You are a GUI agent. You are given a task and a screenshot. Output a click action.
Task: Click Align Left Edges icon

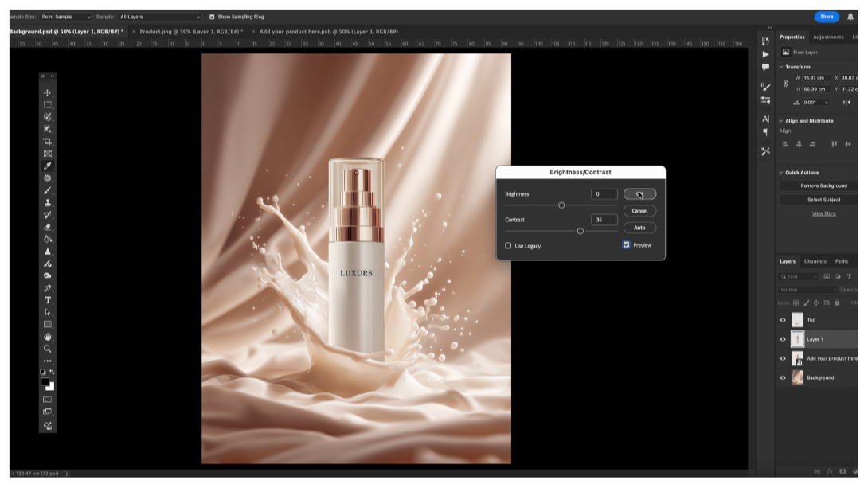tap(785, 144)
